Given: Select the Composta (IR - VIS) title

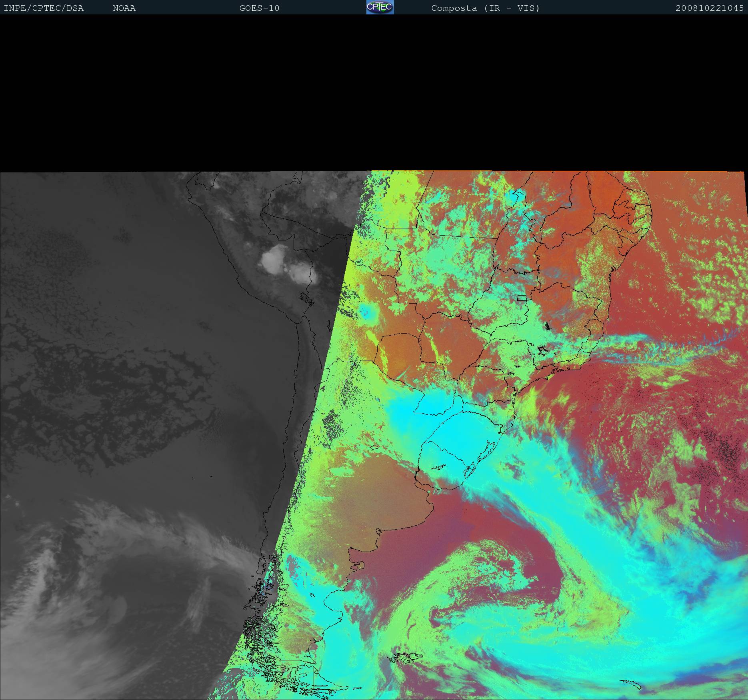Looking at the screenshot, I should [485, 8].
